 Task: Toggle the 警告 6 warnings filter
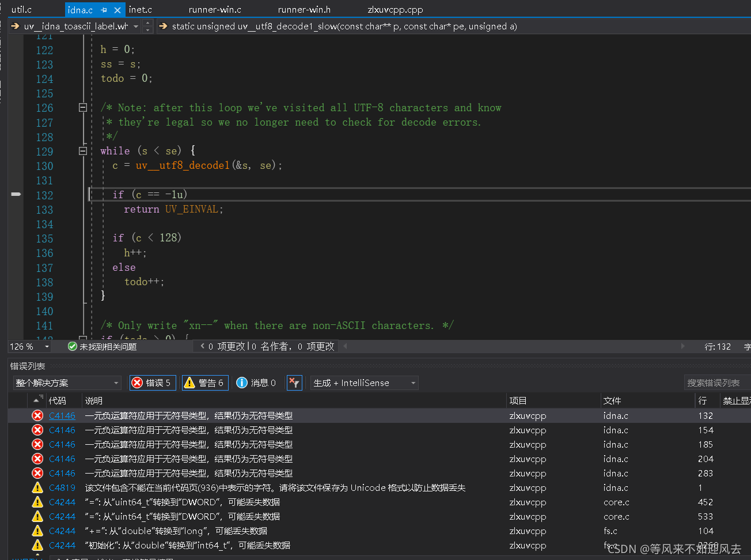(205, 383)
